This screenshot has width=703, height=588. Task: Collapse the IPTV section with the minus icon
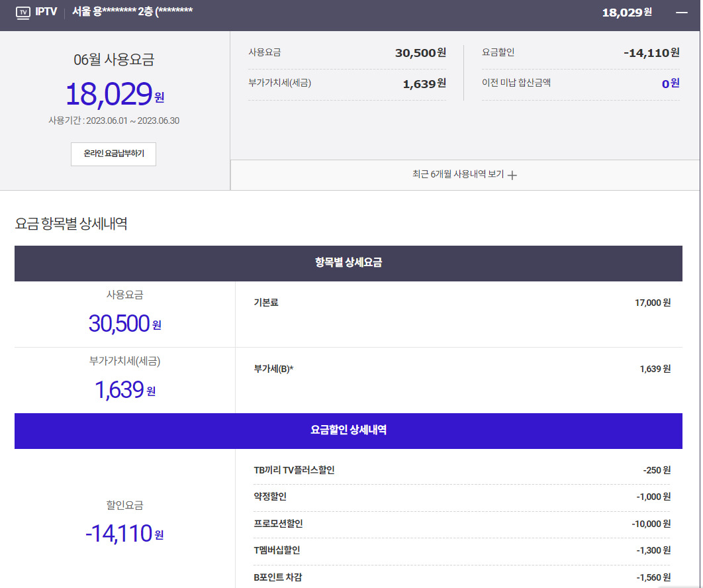point(681,13)
